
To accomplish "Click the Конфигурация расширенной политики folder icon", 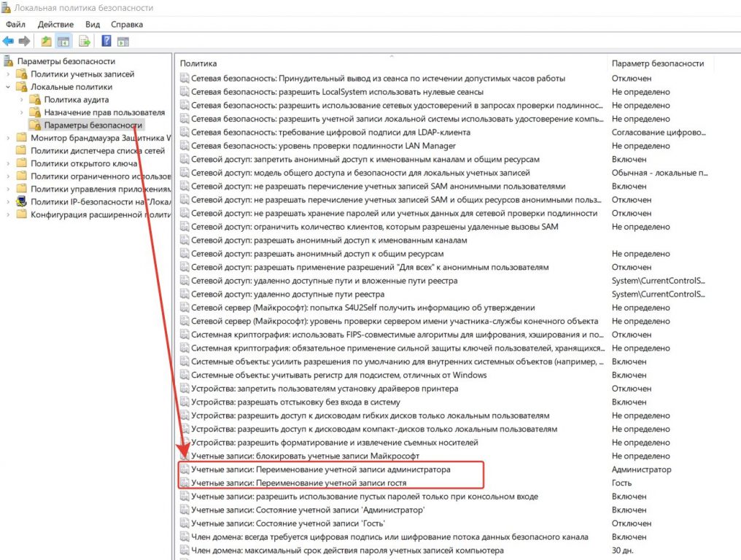I will [21, 214].
